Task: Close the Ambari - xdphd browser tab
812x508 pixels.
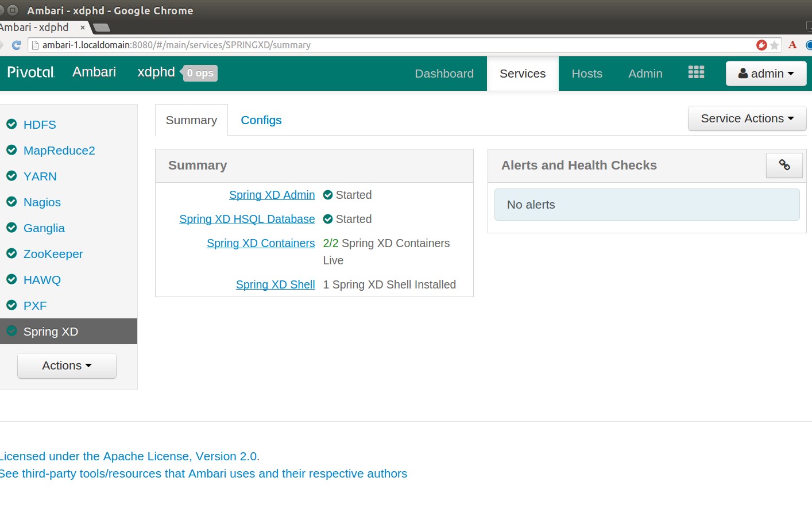Action: point(83,28)
